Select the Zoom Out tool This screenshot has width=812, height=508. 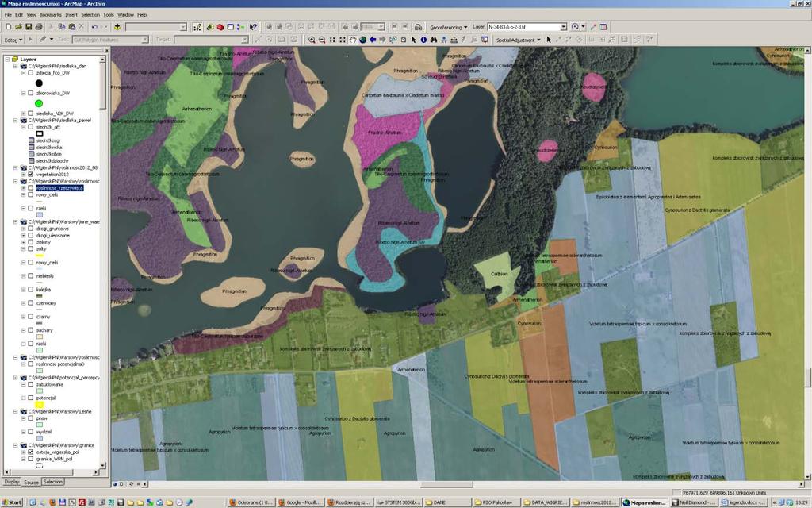tap(322, 40)
